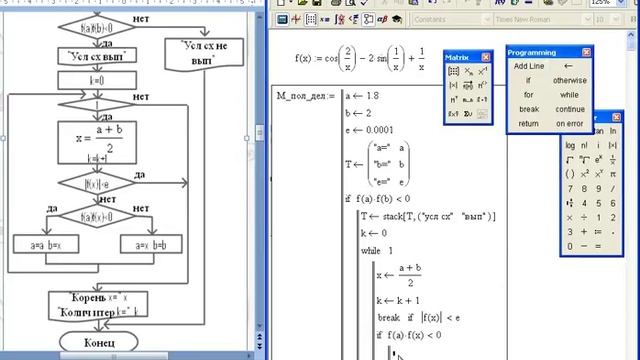This screenshot has width=640, height=360.
Task: Click the Range Variable icon in Matrix palette
Action: tap(468, 100)
